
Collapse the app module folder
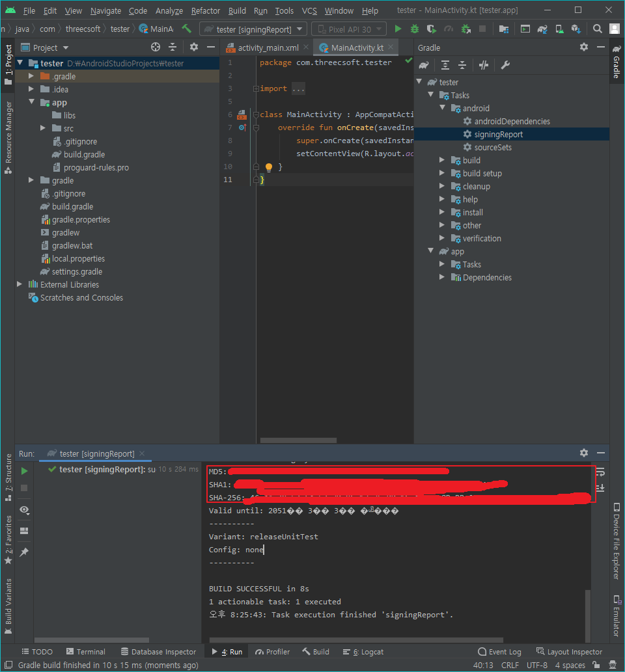point(31,102)
